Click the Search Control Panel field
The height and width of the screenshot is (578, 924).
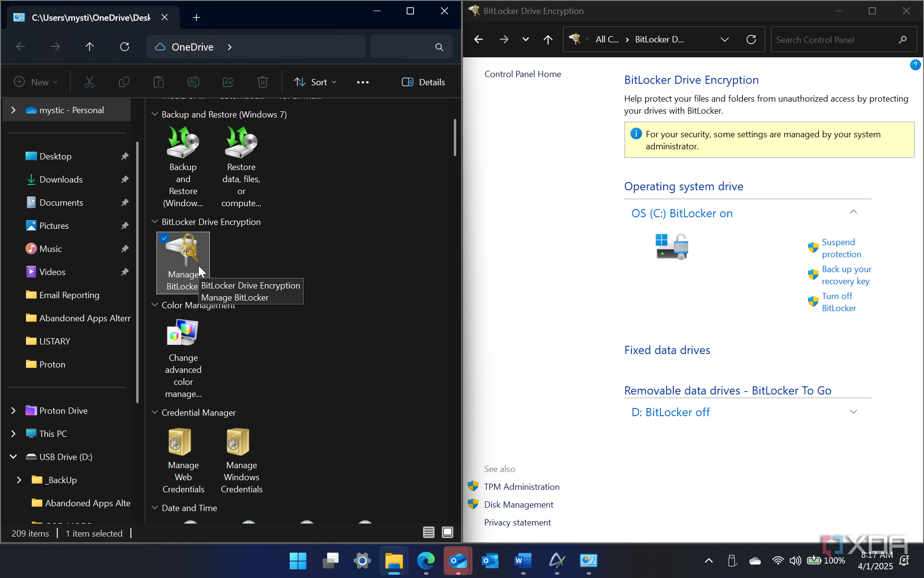[x=843, y=39]
